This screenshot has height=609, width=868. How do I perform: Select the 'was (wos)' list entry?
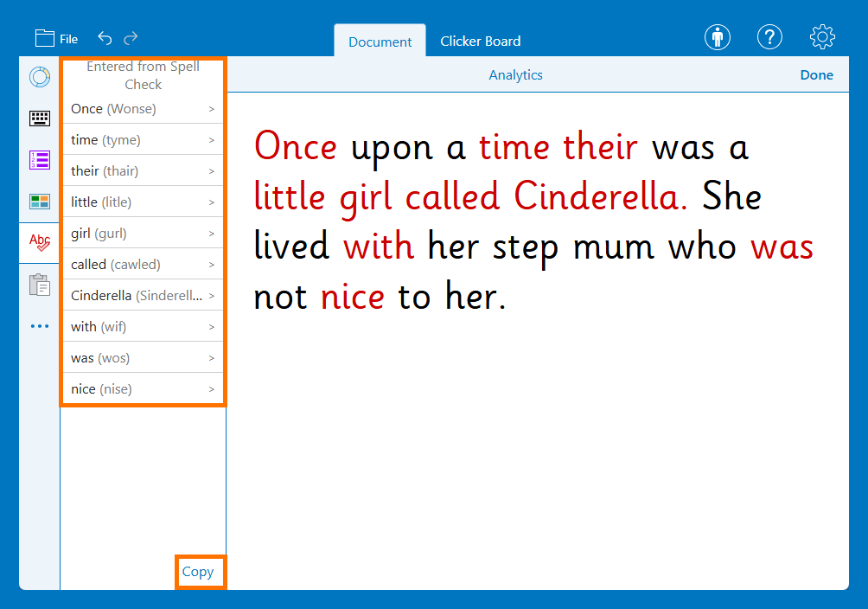click(x=143, y=357)
